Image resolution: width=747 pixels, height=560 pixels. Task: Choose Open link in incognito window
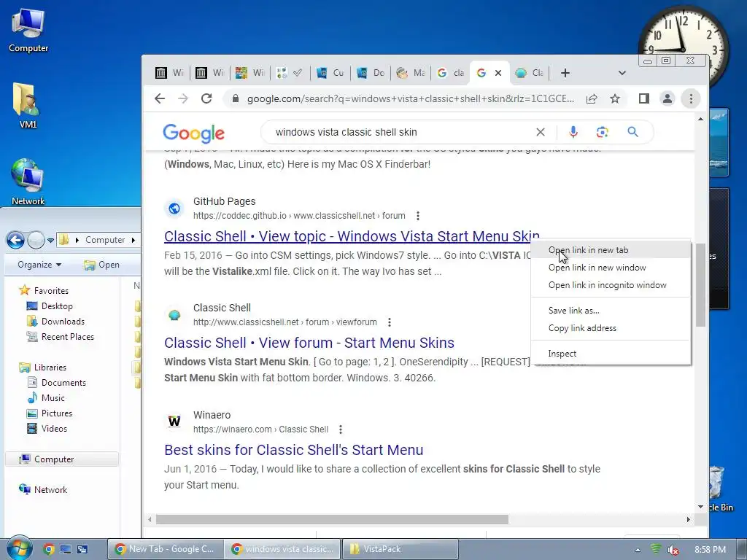(611, 285)
